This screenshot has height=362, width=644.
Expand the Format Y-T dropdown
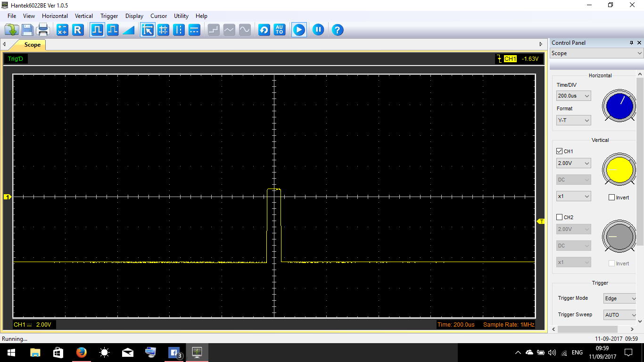coord(573,120)
